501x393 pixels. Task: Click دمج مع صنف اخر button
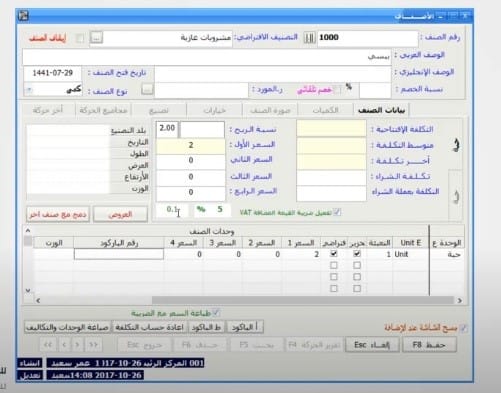[x=58, y=214]
